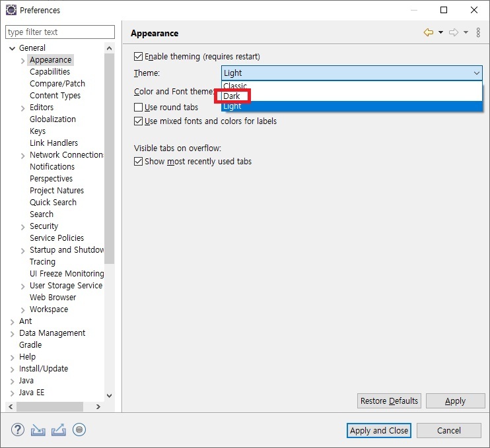Click the Cancel button
Screen dimensions: 490x448
(x=449, y=431)
